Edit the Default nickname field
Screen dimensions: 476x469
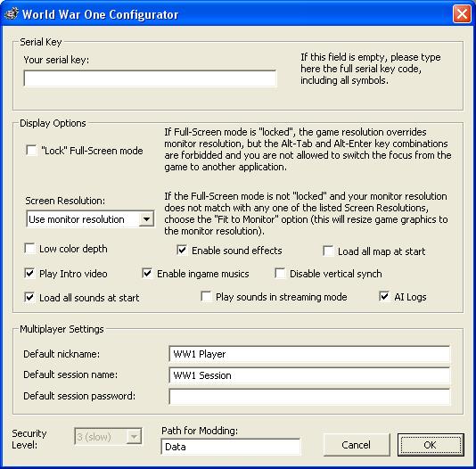coord(309,354)
